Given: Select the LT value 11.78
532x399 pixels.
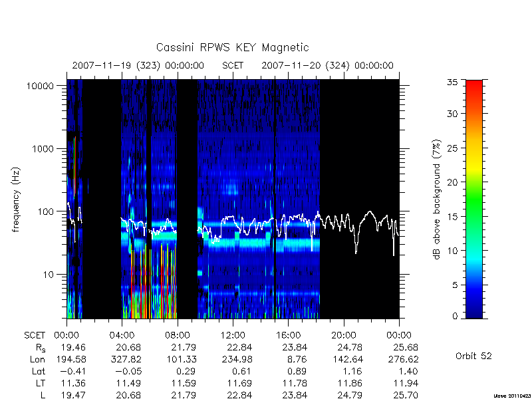Looking at the screenshot, I should (295, 383).
